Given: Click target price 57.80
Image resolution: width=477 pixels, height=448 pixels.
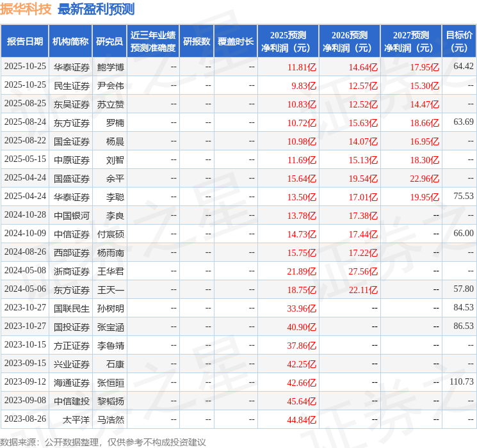Looking at the screenshot, I should click(464, 289).
